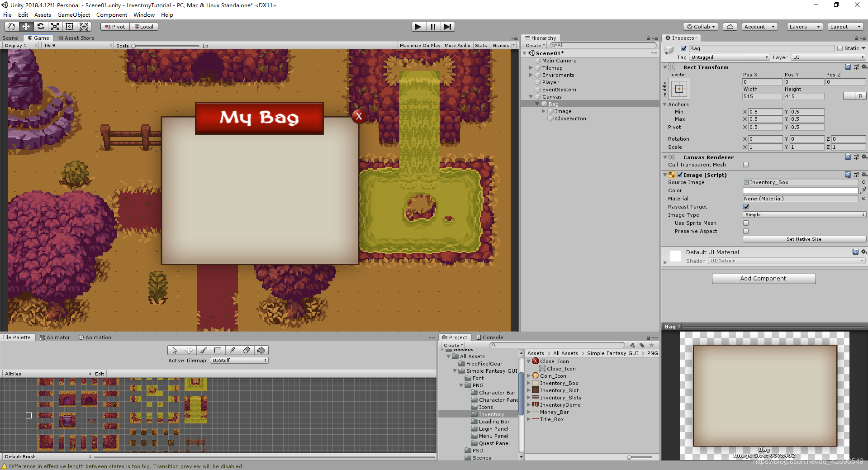Image resolution: width=868 pixels, height=470 pixels.
Task: Click the Add Component button
Action: [x=763, y=279]
